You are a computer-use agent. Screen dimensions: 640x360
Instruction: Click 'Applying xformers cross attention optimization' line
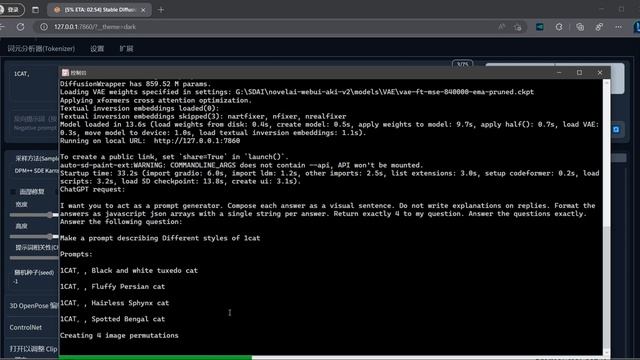(156, 100)
